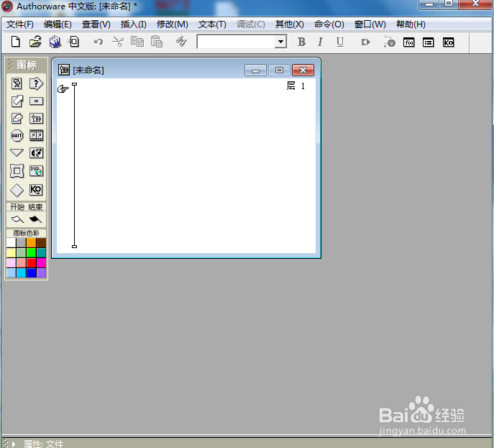
Task: Open Knowledge Objects window from toolbar
Action: pos(448,42)
